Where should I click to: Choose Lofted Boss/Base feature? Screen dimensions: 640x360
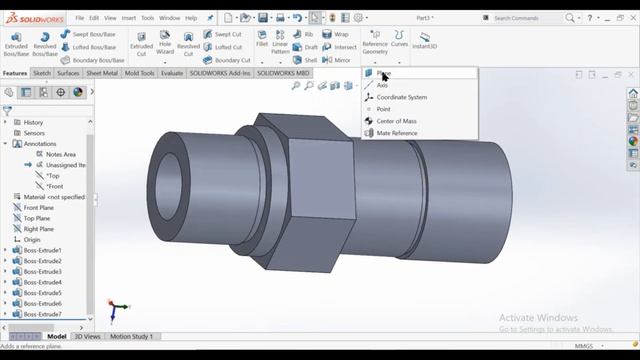point(88,47)
